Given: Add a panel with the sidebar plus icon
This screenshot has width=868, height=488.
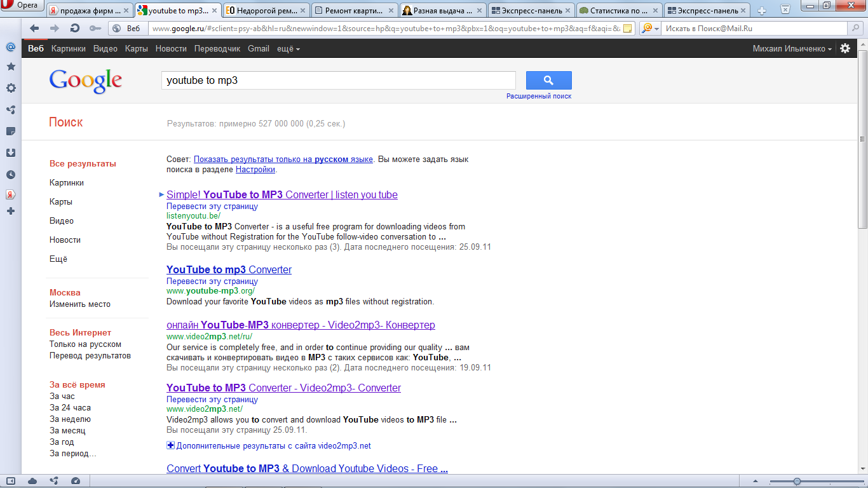Looking at the screenshot, I should [x=11, y=210].
